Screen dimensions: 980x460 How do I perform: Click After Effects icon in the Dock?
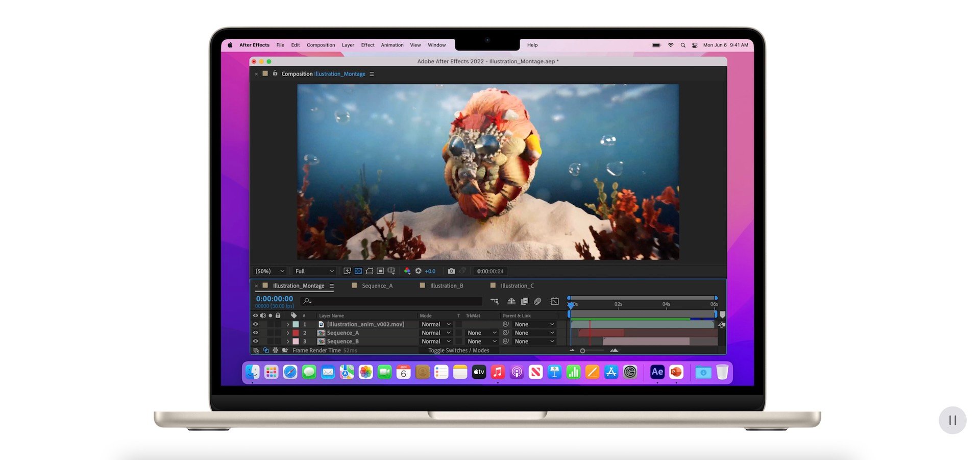(657, 372)
